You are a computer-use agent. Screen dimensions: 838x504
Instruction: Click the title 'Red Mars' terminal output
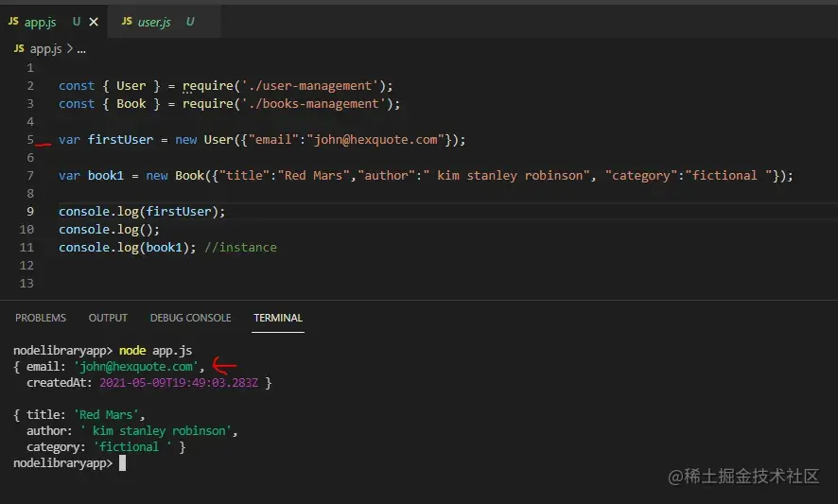coord(106,415)
